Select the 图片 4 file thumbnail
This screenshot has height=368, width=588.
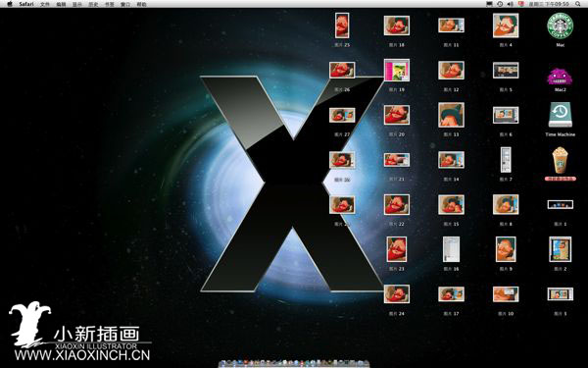(x=506, y=26)
